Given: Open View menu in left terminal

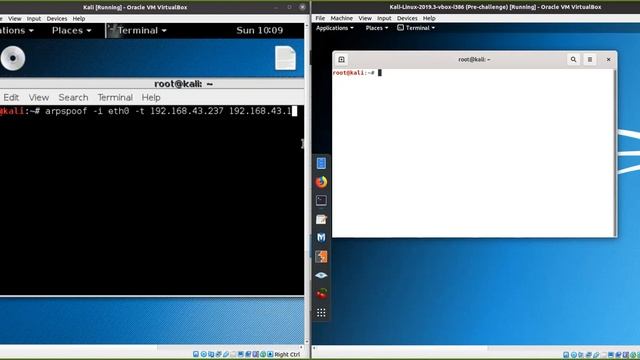Looking at the screenshot, I should [39, 98].
